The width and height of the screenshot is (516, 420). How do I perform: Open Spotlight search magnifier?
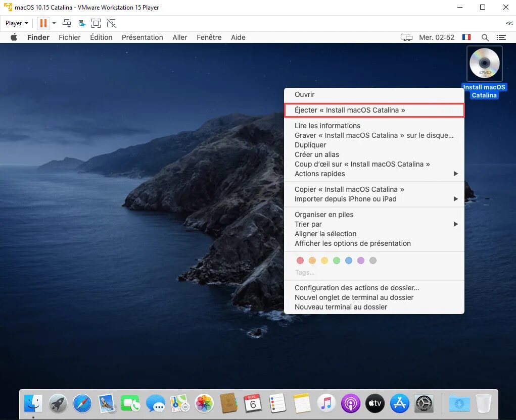[x=485, y=37]
